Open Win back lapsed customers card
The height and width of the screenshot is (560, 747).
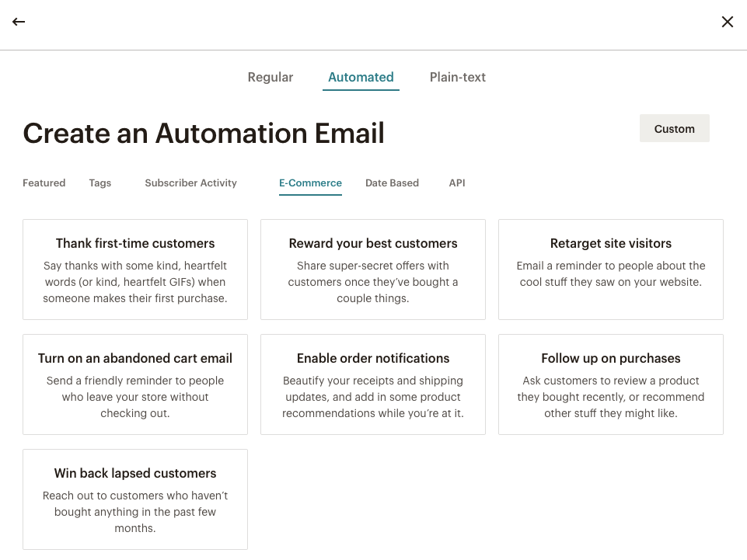[x=135, y=499]
